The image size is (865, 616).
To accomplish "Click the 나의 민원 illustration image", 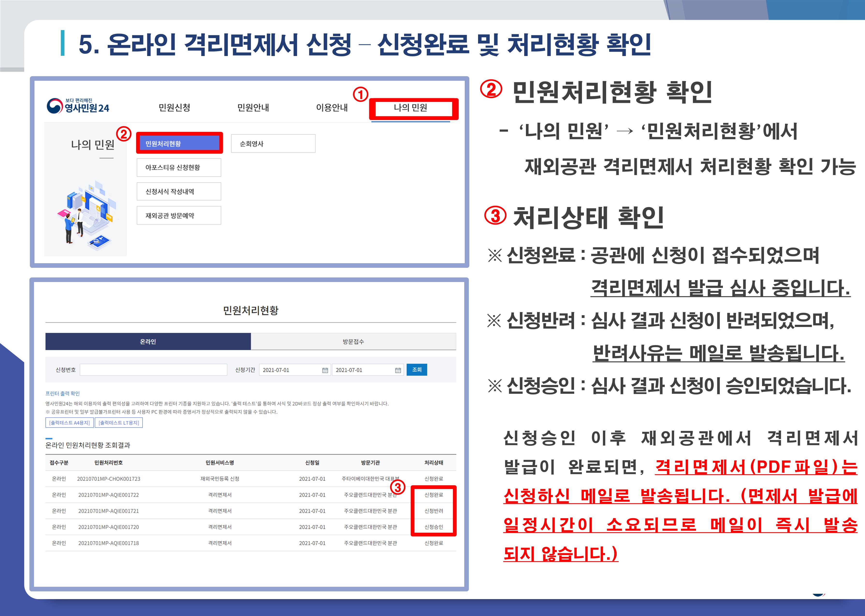I will tap(86, 216).
